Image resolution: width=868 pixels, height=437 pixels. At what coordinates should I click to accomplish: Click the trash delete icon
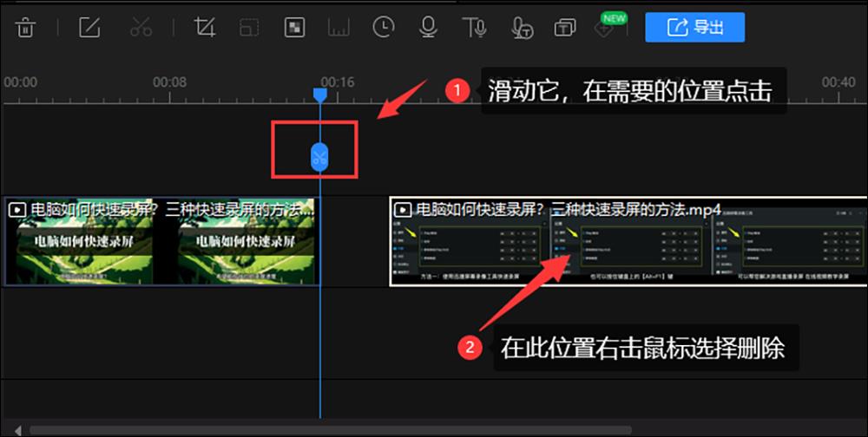[x=27, y=28]
